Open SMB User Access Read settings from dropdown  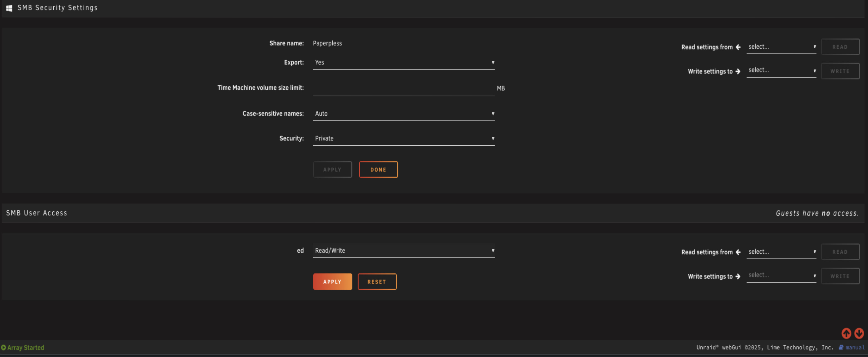point(781,252)
